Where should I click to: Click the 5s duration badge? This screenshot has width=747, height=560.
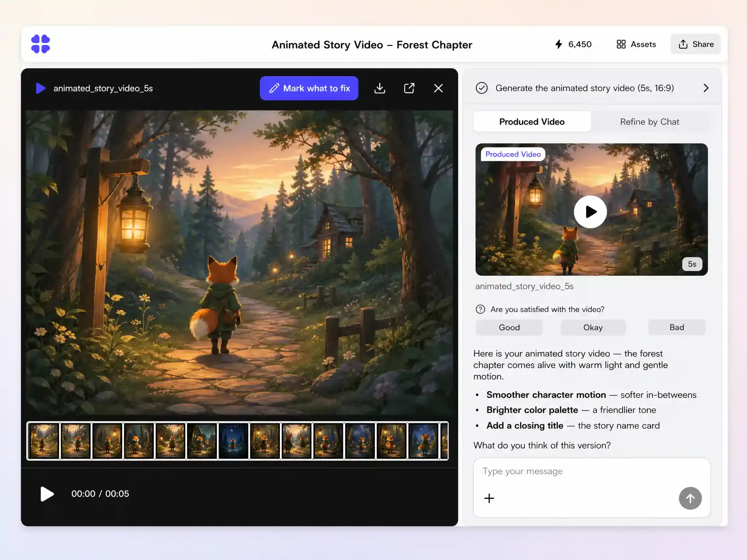pos(692,264)
